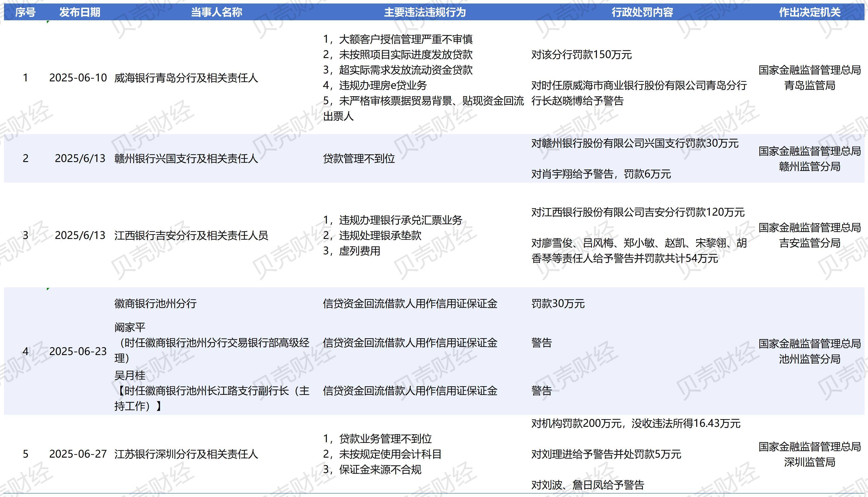Select serial number 5 cell
868x497 pixels.
point(26,454)
